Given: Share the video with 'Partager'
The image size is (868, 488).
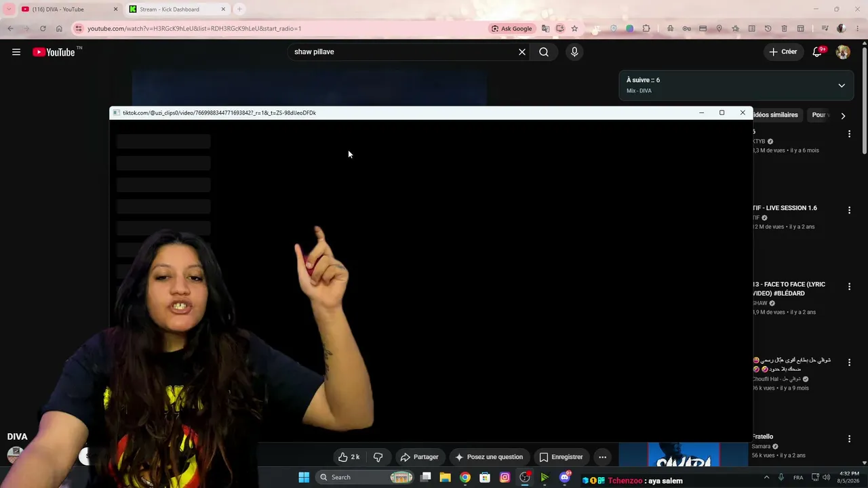Looking at the screenshot, I should pos(419,457).
